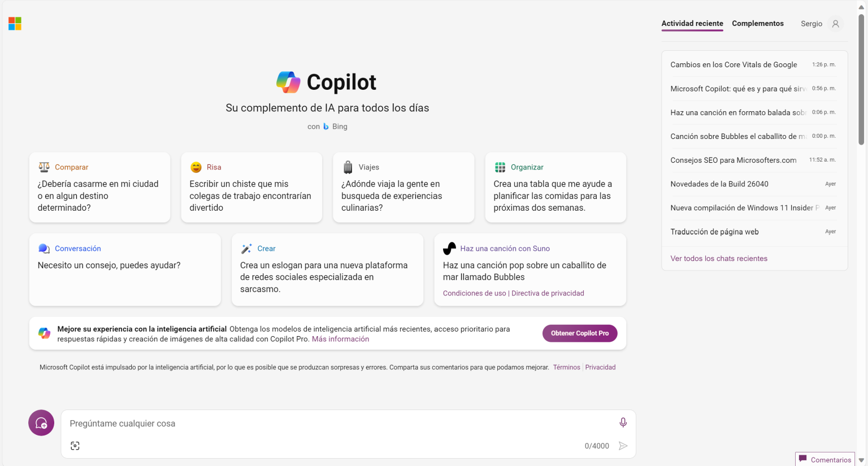868x466 pixels.
Task: Click the send message arrow
Action: (623, 446)
